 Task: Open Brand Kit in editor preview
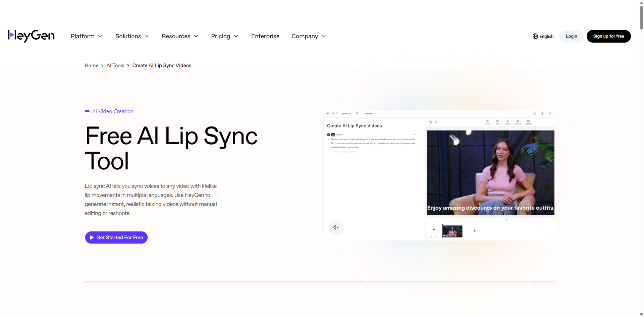(x=347, y=114)
